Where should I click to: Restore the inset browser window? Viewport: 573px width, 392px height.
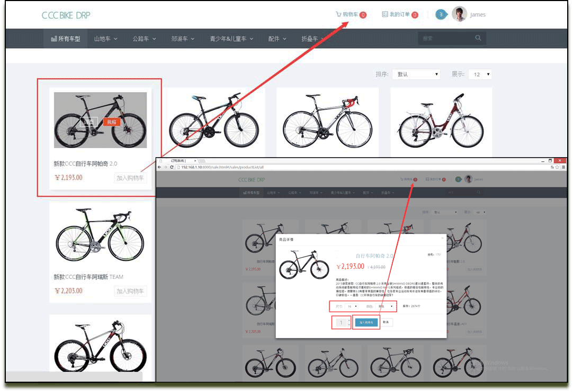pyautogui.click(x=550, y=161)
